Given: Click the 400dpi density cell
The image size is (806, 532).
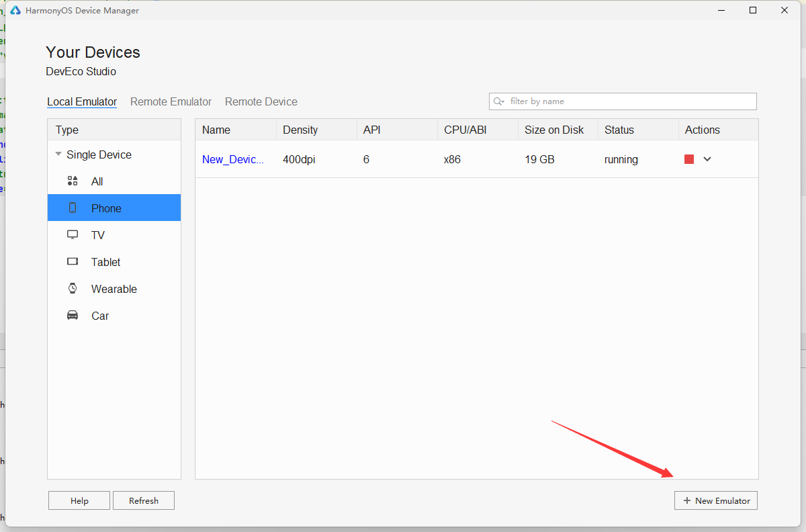Looking at the screenshot, I should 300,159.
